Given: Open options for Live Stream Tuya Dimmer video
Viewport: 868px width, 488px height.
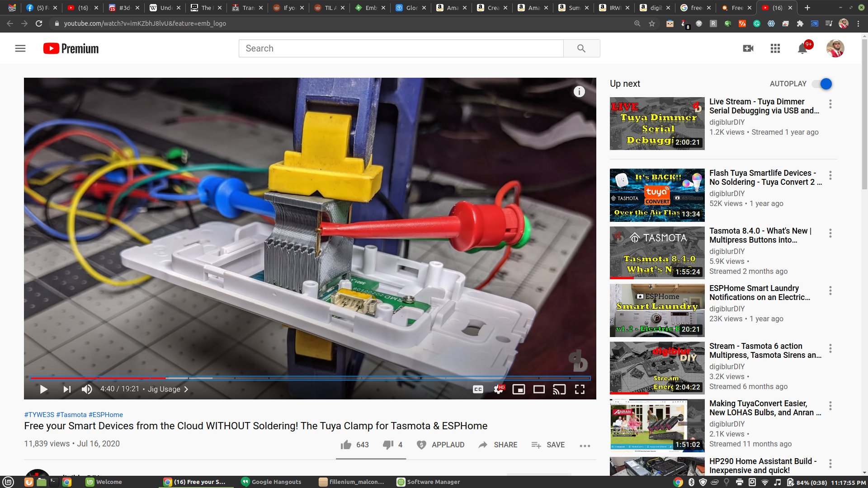Looking at the screenshot, I should pos(830,104).
